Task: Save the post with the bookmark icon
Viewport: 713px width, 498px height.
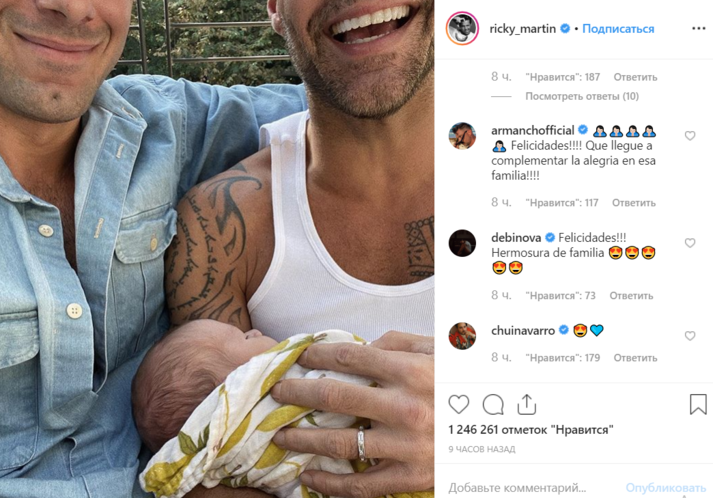Action: tap(698, 404)
